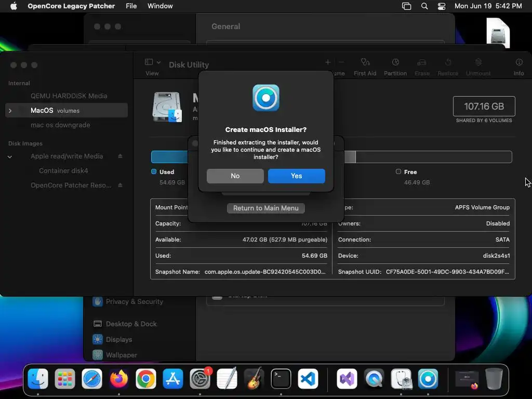
Task: Open Finder from the Dock
Action: [x=37, y=379]
